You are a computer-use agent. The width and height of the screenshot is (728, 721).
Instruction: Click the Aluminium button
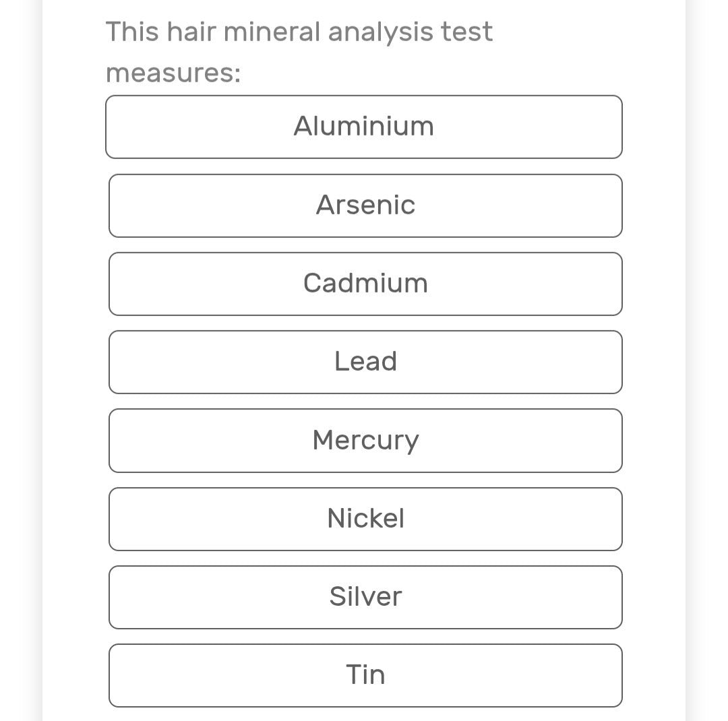point(363,127)
